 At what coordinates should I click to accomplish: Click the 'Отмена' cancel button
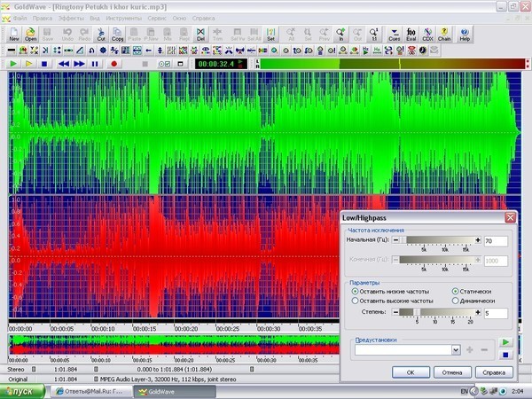(452, 372)
